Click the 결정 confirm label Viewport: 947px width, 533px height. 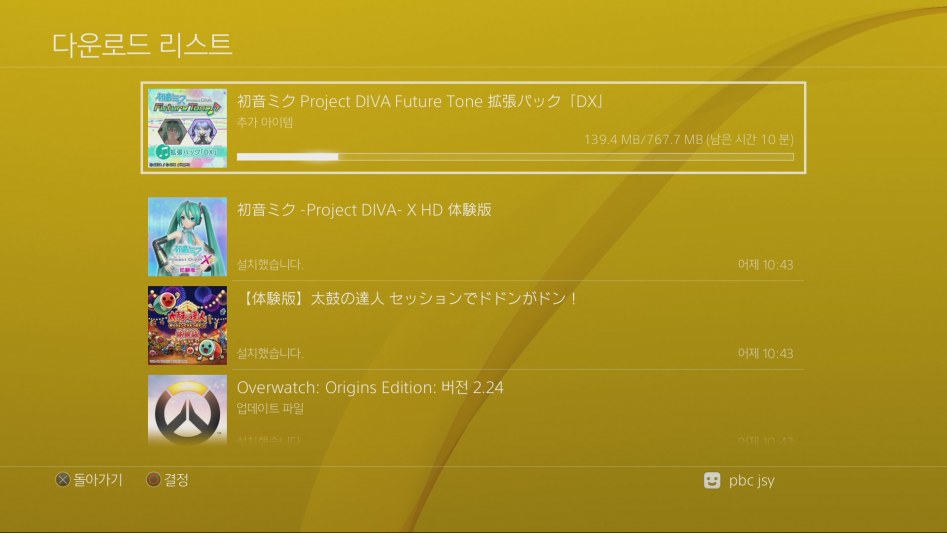tap(176, 480)
